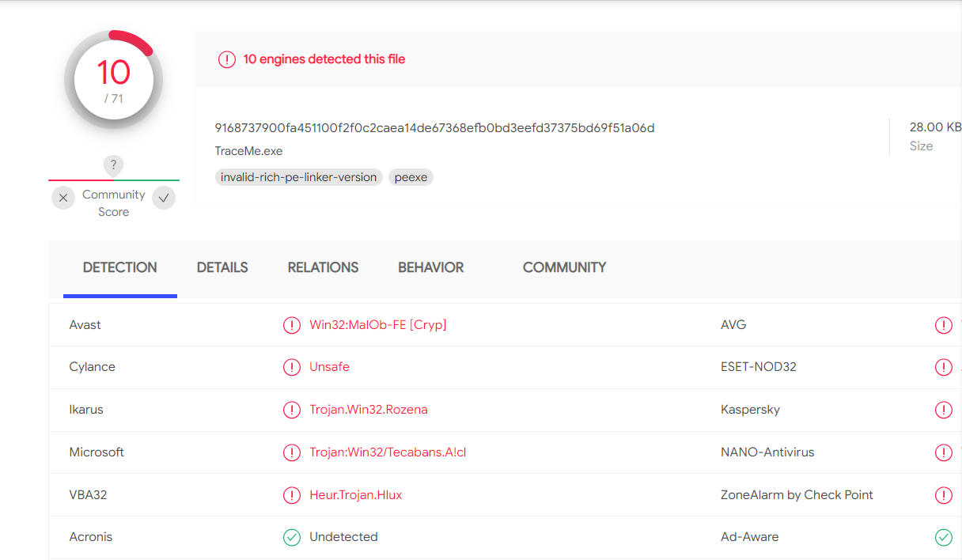This screenshot has width=962, height=560.
Task: Click the TraceMe.exe file name
Action: [248, 151]
